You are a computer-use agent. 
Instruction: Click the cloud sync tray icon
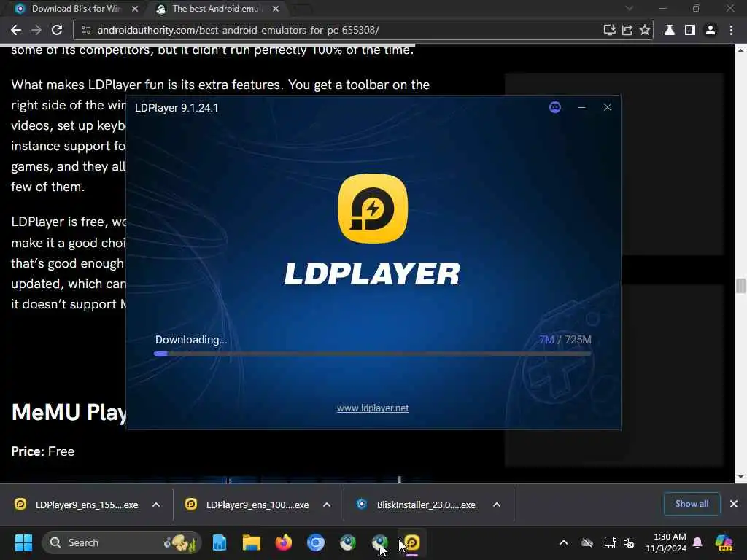tap(587, 542)
